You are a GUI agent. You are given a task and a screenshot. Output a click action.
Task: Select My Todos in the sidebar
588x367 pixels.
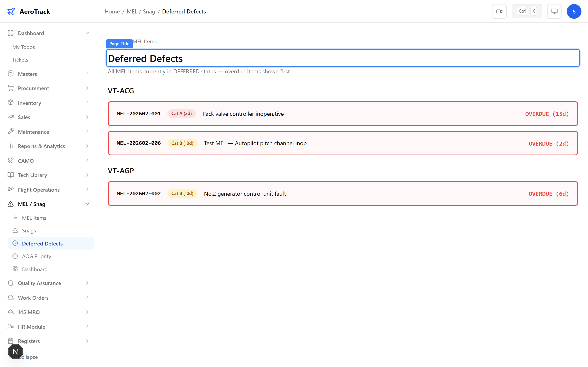(23, 47)
